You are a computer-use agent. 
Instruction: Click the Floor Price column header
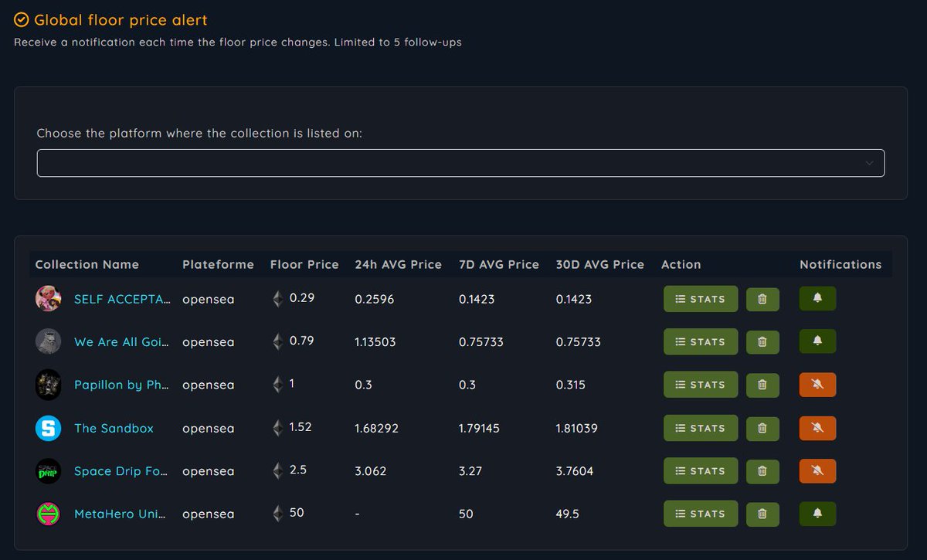304,264
